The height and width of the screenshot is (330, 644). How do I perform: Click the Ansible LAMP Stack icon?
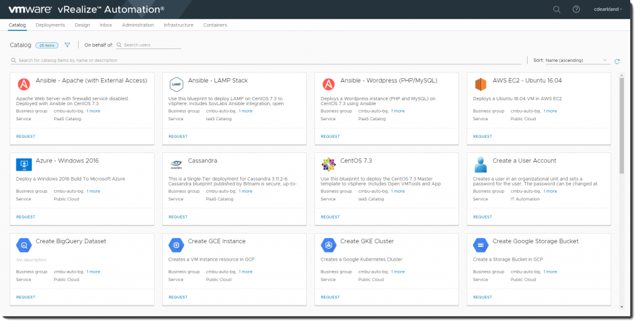[x=176, y=84]
